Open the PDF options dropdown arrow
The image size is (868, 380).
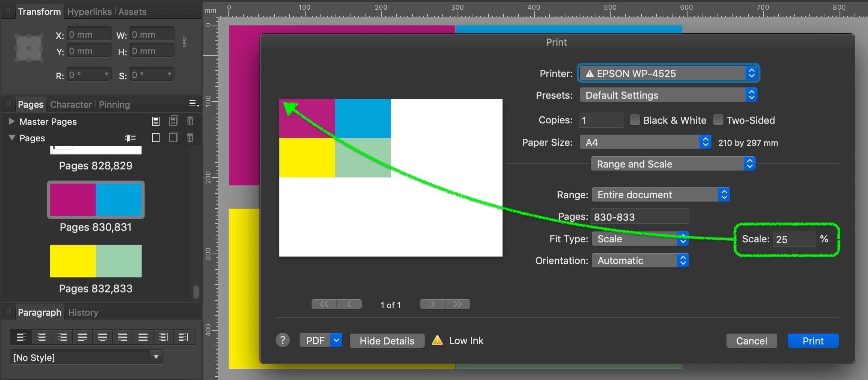point(336,340)
